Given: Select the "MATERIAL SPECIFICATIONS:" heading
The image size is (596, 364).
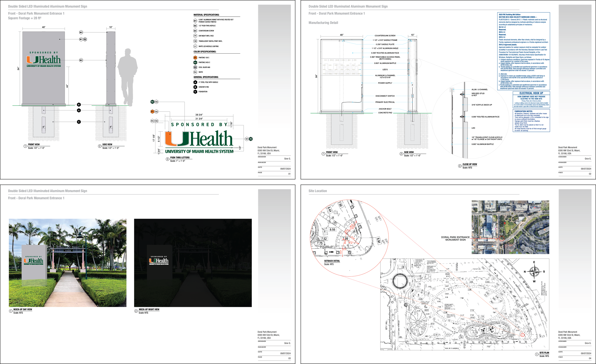Looking at the screenshot, I should pyautogui.click(x=206, y=15).
